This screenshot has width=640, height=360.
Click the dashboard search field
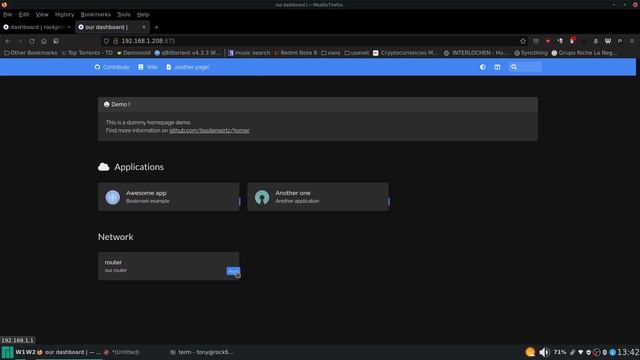526,67
